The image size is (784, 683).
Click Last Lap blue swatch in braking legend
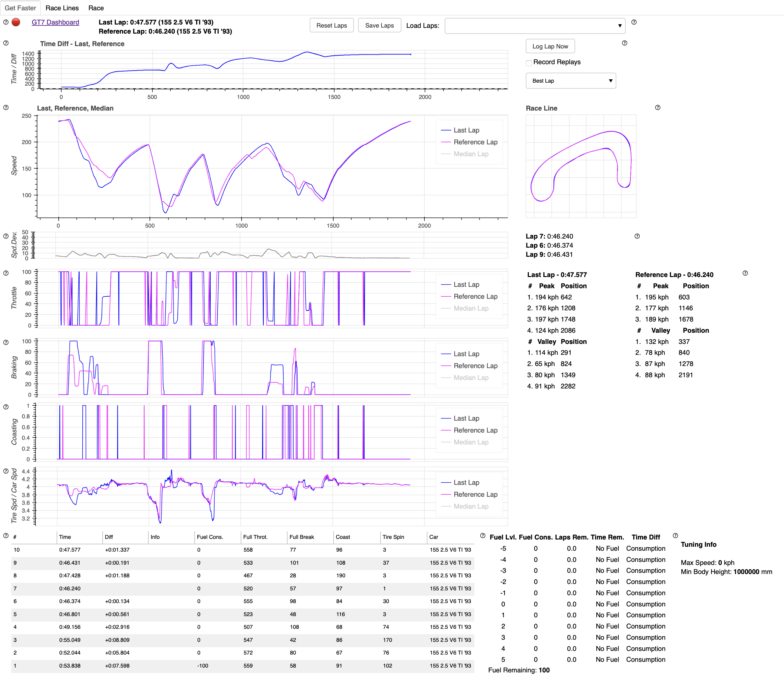[446, 354]
